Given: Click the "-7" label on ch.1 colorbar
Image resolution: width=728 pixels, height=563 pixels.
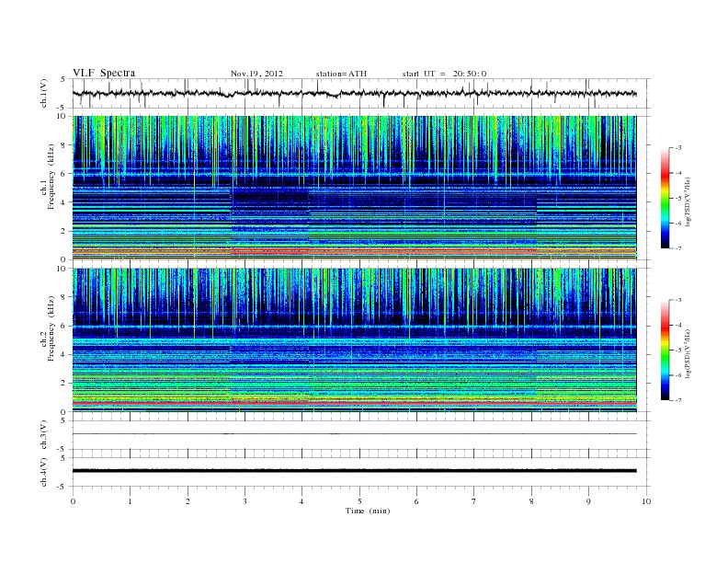Looking at the screenshot, I should [678, 248].
